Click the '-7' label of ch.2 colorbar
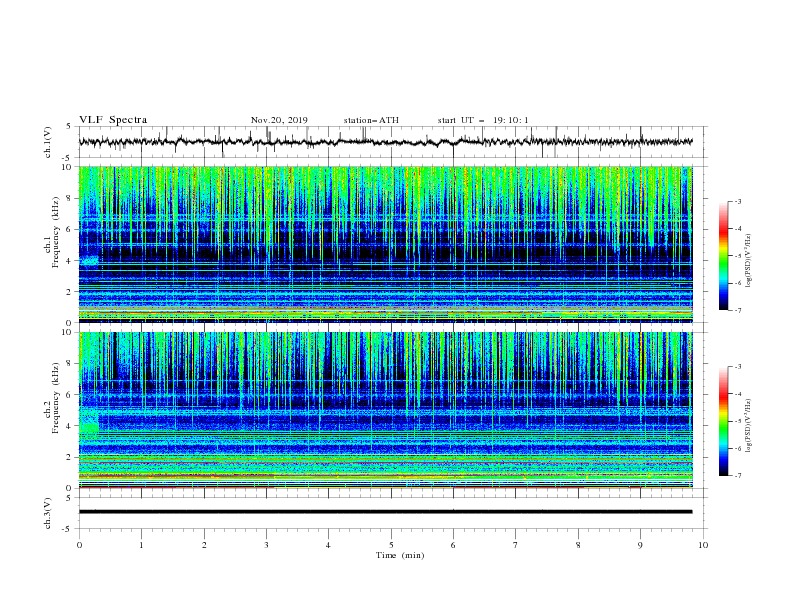The image size is (792, 612). [x=737, y=475]
